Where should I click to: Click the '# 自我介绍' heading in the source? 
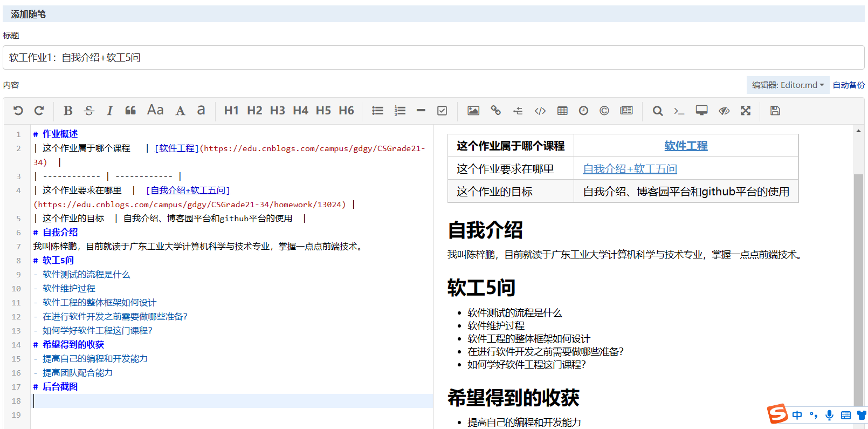pos(56,232)
